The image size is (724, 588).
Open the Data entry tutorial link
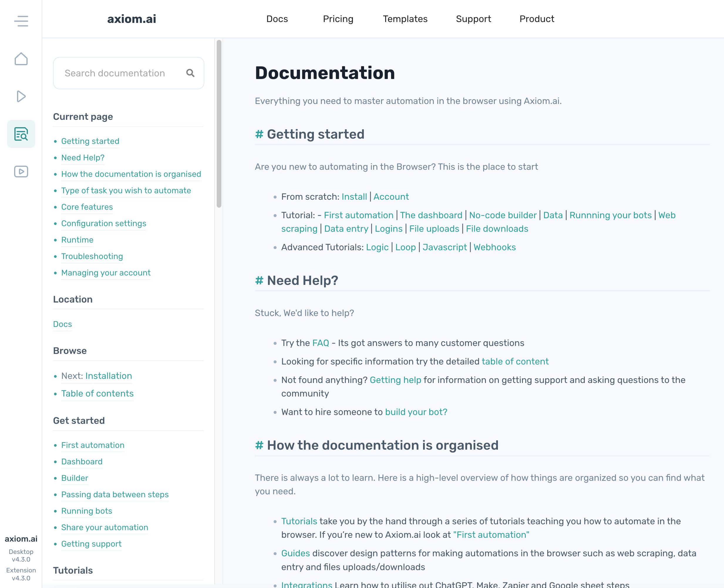[x=346, y=229]
